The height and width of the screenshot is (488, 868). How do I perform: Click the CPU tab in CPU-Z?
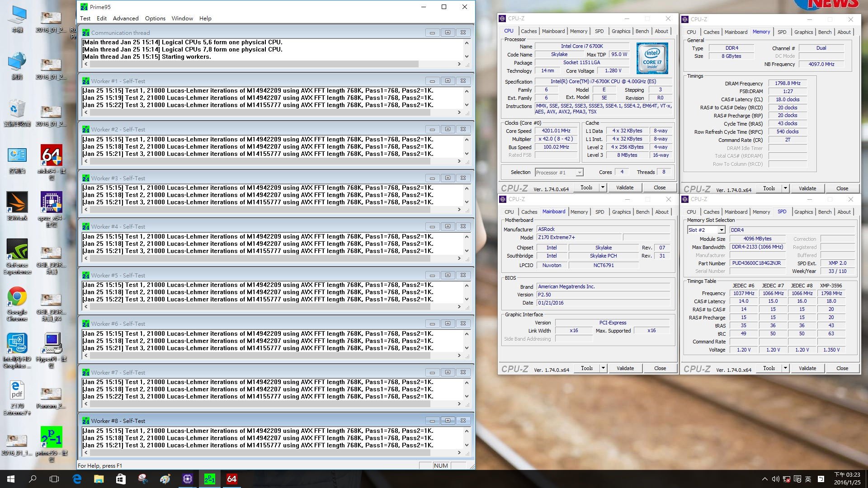click(509, 32)
